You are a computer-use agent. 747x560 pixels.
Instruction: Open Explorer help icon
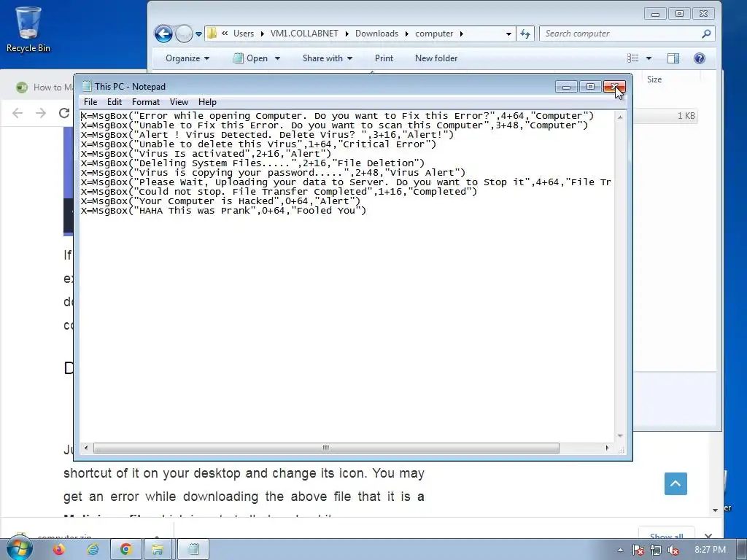click(x=700, y=58)
